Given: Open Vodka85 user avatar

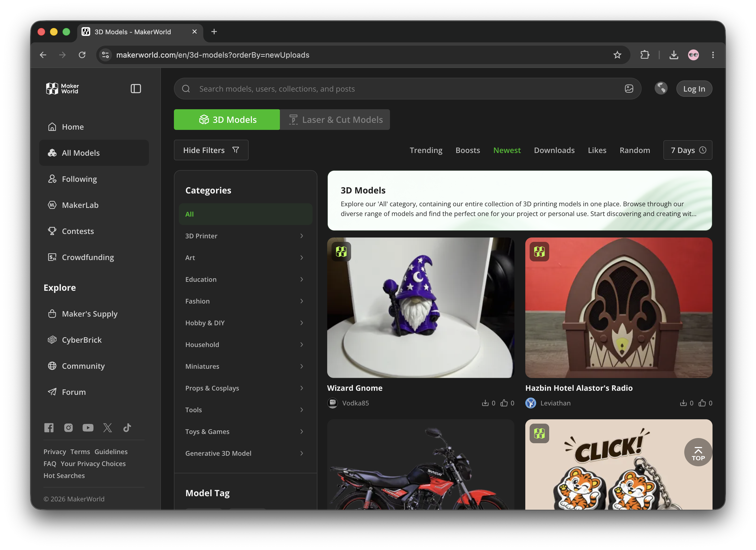Looking at the screenshot, I should [x=332, y=403].
